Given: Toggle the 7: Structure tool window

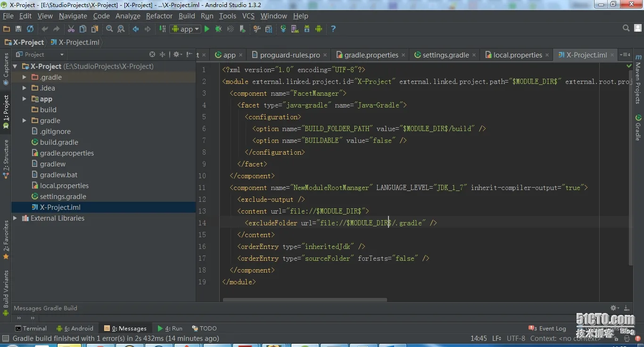Looking at the screenshot, I should (6, 159).
